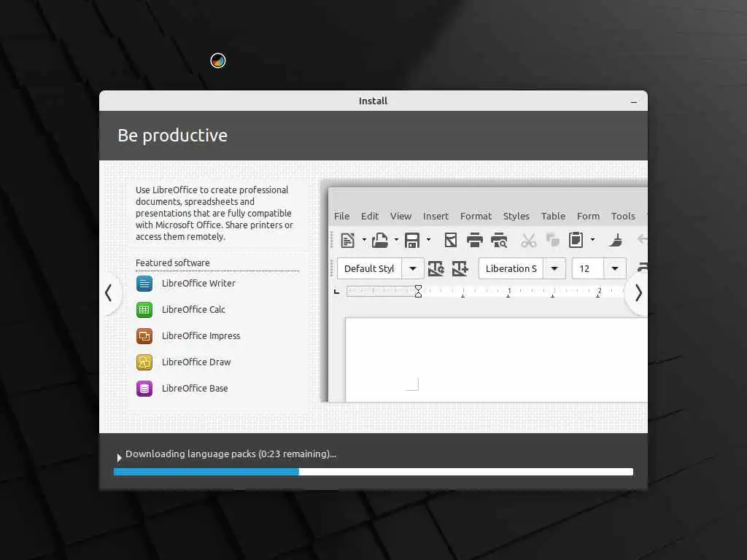The height and width of the screenshot is (560, 747).
Task: Click the LibreOffice Draw icon
Action: click(x=144, y=362)
